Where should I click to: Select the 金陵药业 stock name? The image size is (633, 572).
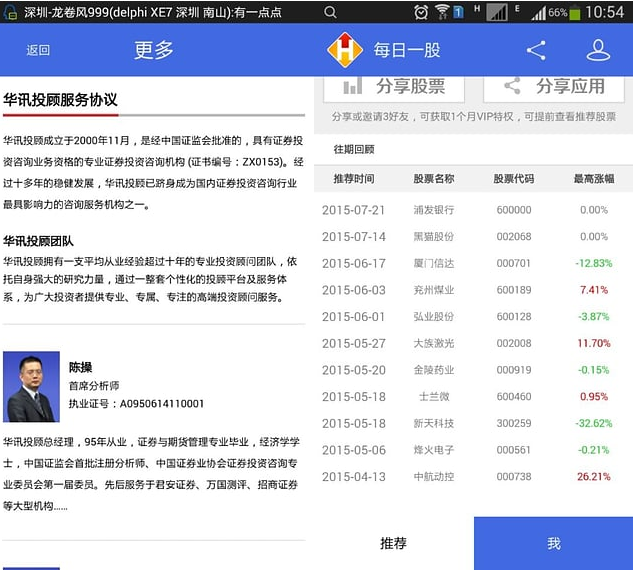pos(434,370)
